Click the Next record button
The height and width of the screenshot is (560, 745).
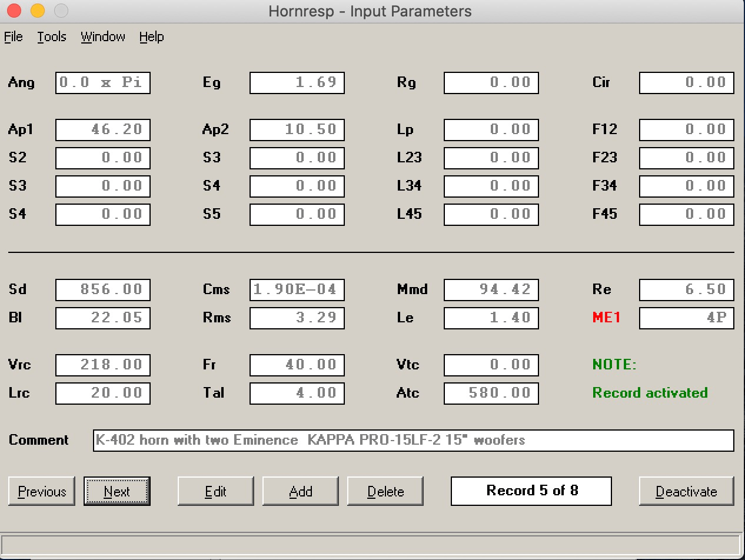pos(117,491)
